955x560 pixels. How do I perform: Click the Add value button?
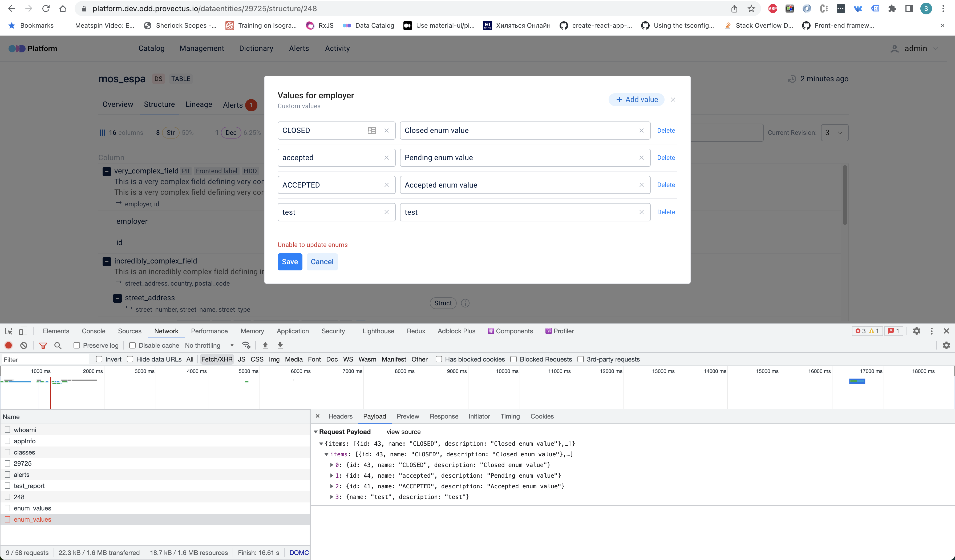(636, 99)
